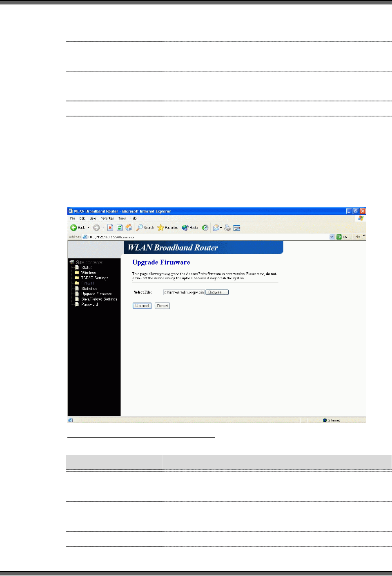Open the Edit menu
392x576 pixels.
click(82, 218)
